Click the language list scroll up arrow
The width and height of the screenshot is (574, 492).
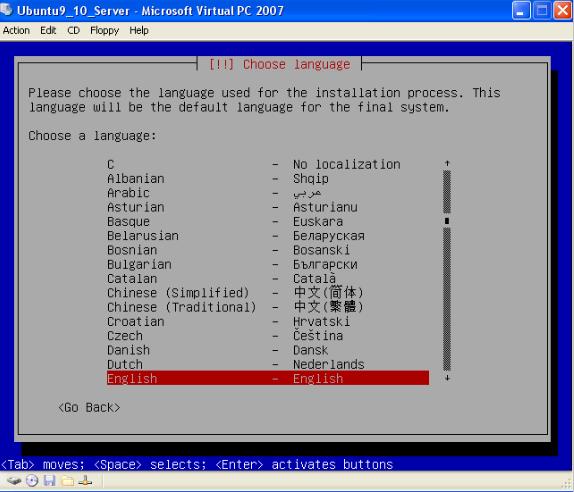447,163
